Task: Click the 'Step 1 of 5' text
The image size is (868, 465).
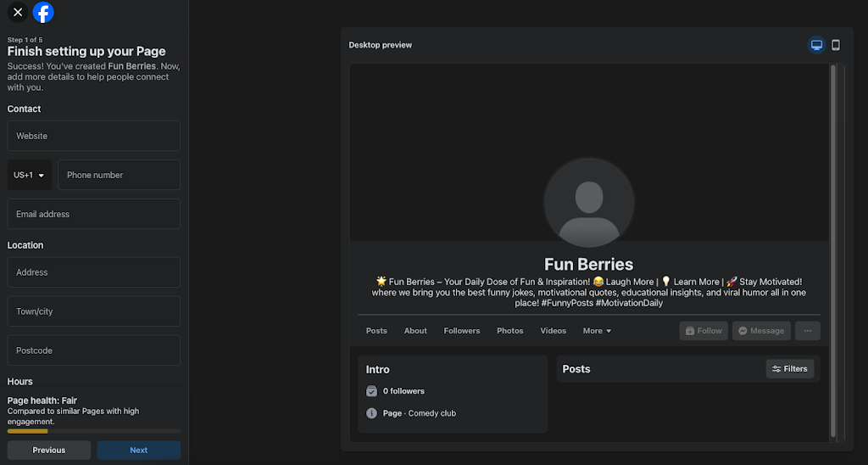Action: pos(25,40)
